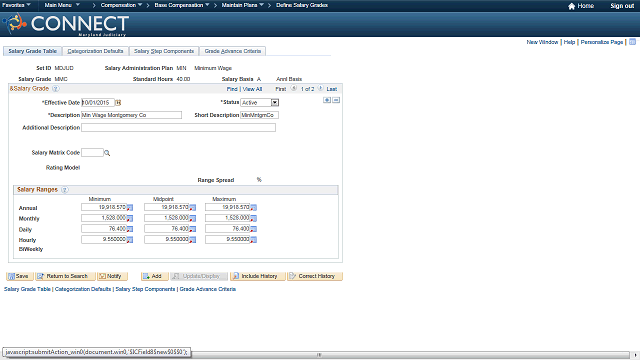Expand the Favorites menu
This screenshot has height=360, width=640.
[x=16, y=5]
